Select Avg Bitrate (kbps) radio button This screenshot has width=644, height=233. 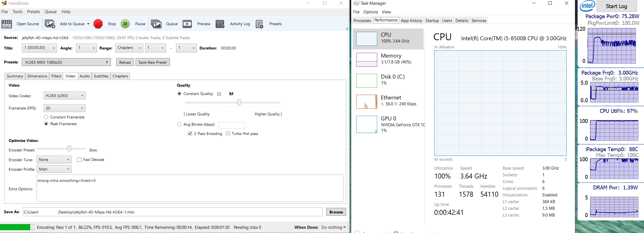[x=179, y=124]
